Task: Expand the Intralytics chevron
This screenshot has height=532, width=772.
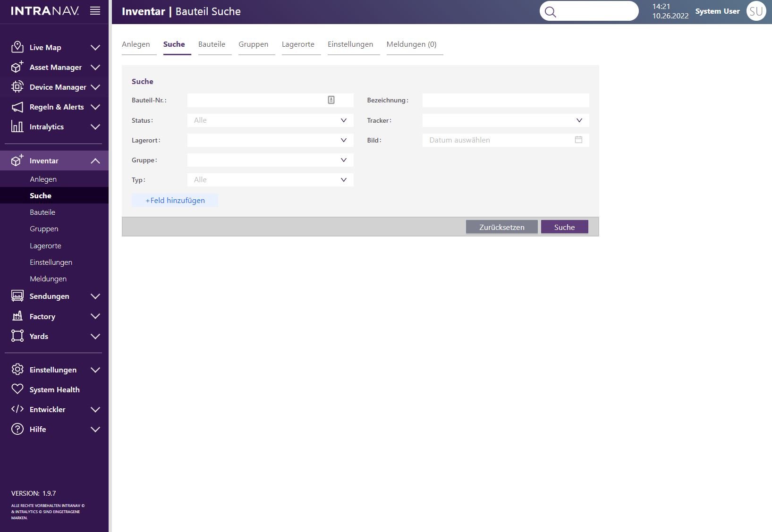Action: tap(95, 127)
